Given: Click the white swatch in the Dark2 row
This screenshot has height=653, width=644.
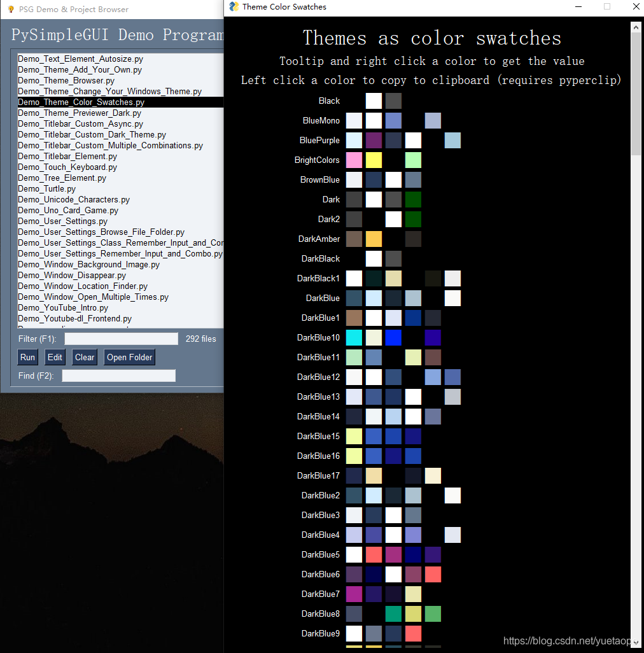Looking at the screenshot, I should 393,219.
